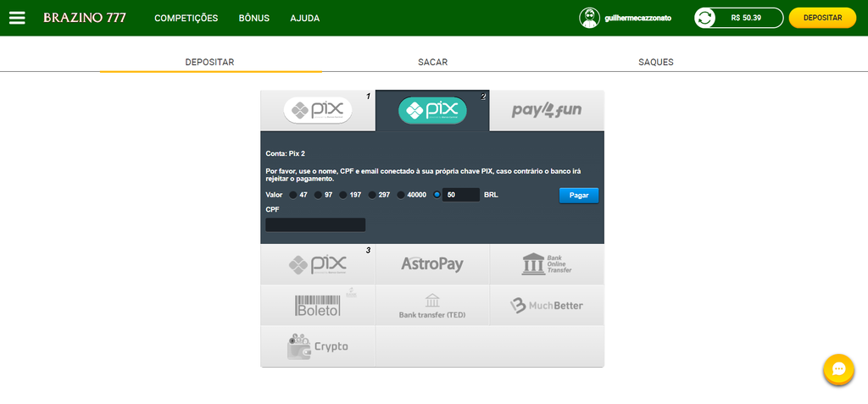Click the custom amount field showing 50
Viewport: 868px width, 404px height.
461,195
